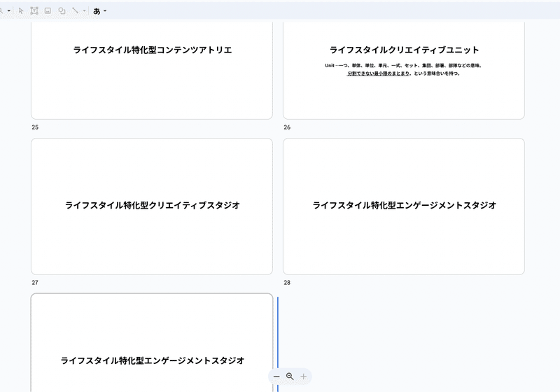Select slide ライフスタイルクリエイティブユニット
This screenshot has height=392, width=560.
click(x=404, y=70)
